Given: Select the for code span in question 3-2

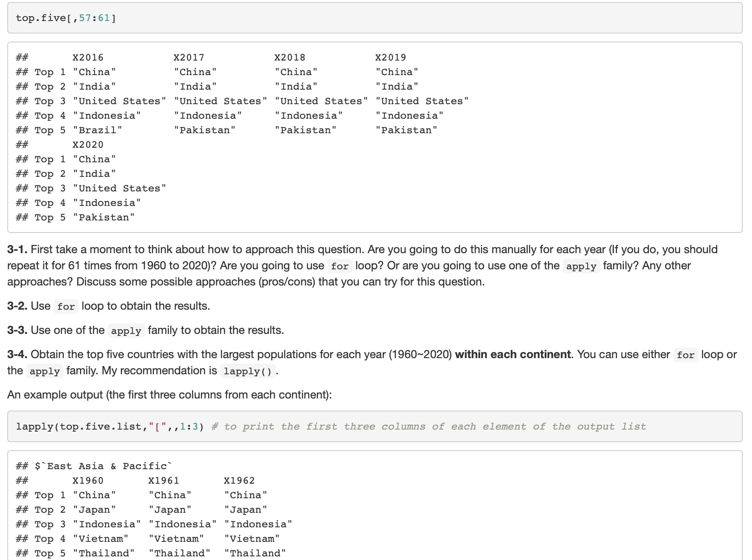Looking at the screenshot, I should tap(66, 306).
